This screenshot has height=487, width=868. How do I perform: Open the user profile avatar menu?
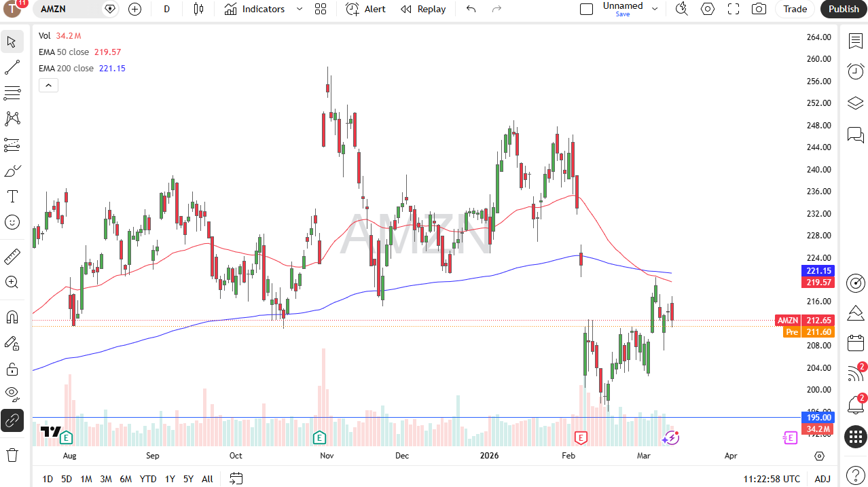13,8
